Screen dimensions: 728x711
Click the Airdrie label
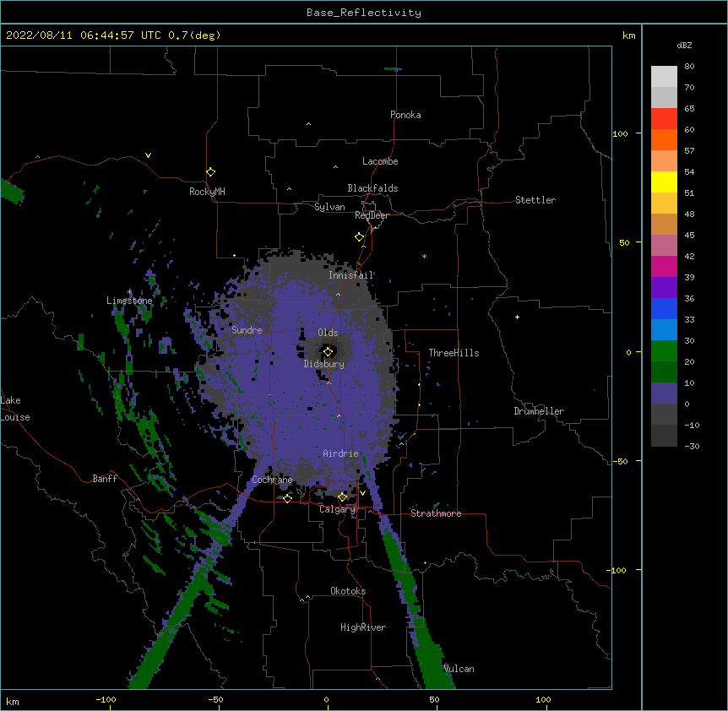(x=341, y=453)
